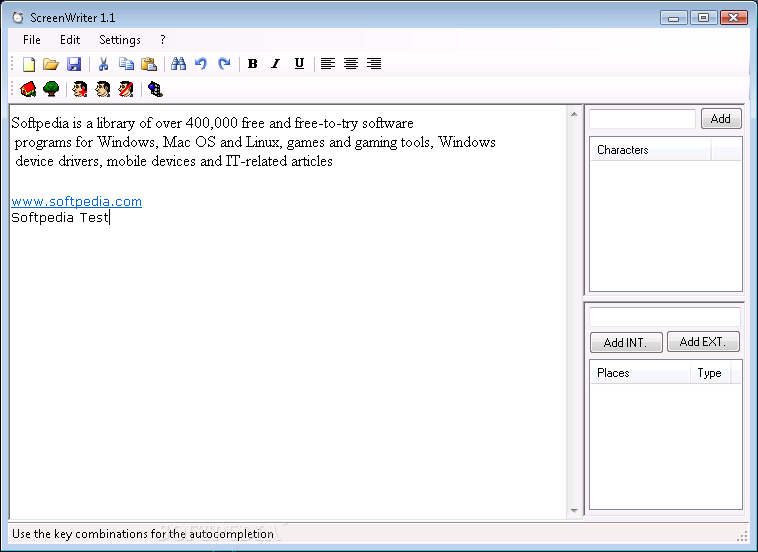Screen dimensions: 758x552
Task: Minimize the ScreenWriter window
Action: pyautogui.click(x=674, y=18)
